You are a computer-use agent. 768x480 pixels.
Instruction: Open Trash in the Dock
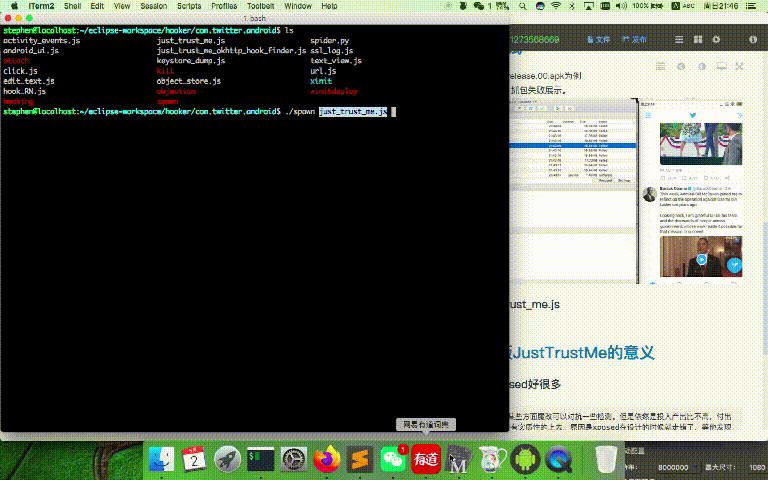[606, 459]
